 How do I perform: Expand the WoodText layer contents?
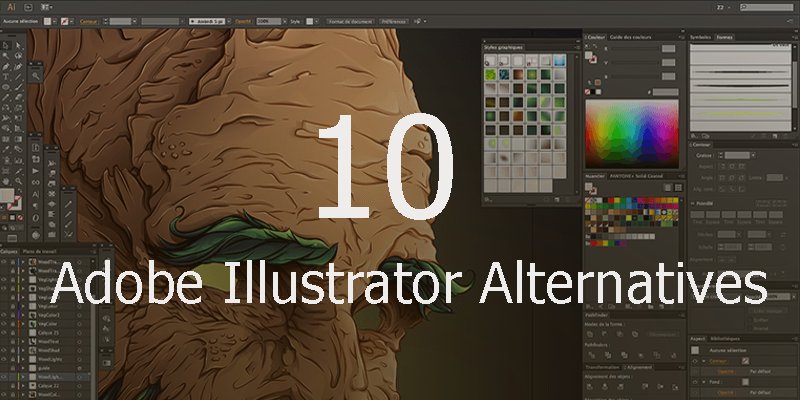pos(23,341)
